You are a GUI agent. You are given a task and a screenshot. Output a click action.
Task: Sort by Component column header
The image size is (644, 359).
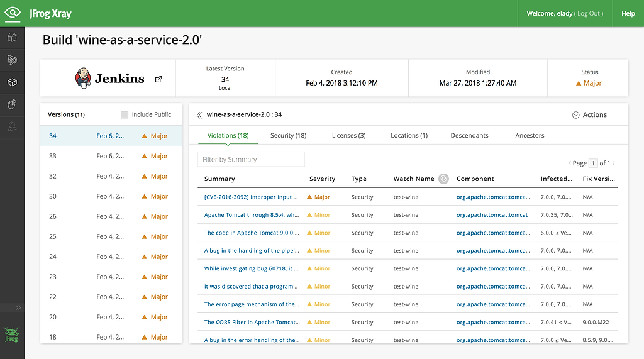coord(475,179)
